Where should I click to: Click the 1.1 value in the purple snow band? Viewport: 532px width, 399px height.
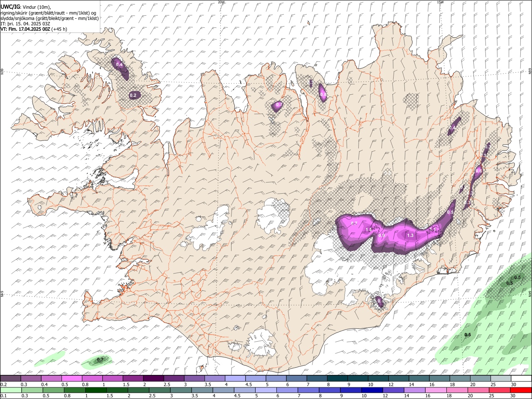[433, 229]
